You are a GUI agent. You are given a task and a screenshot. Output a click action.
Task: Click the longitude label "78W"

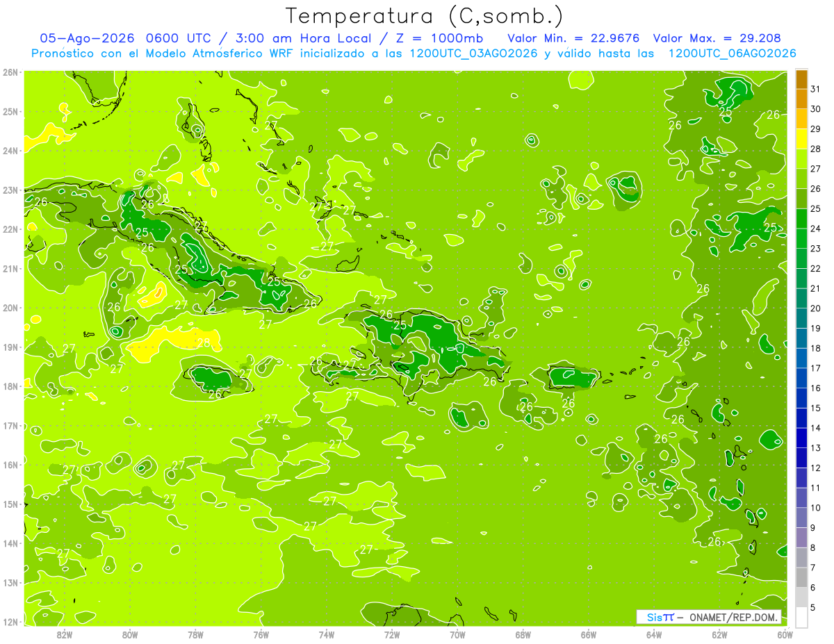click(195, 634)
